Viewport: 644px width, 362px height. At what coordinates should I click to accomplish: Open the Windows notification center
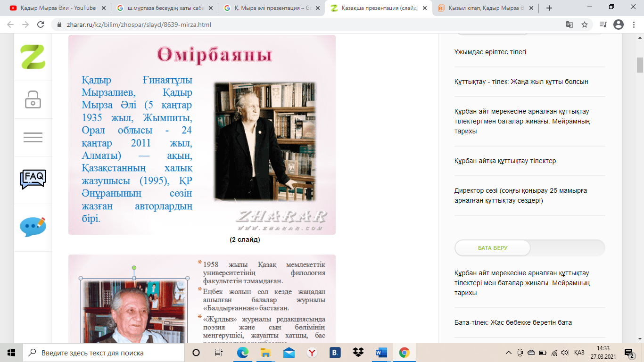pos(629,353)
